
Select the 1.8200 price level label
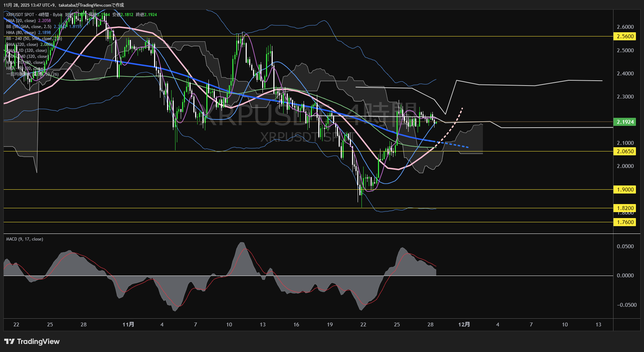tap(625, 208)
